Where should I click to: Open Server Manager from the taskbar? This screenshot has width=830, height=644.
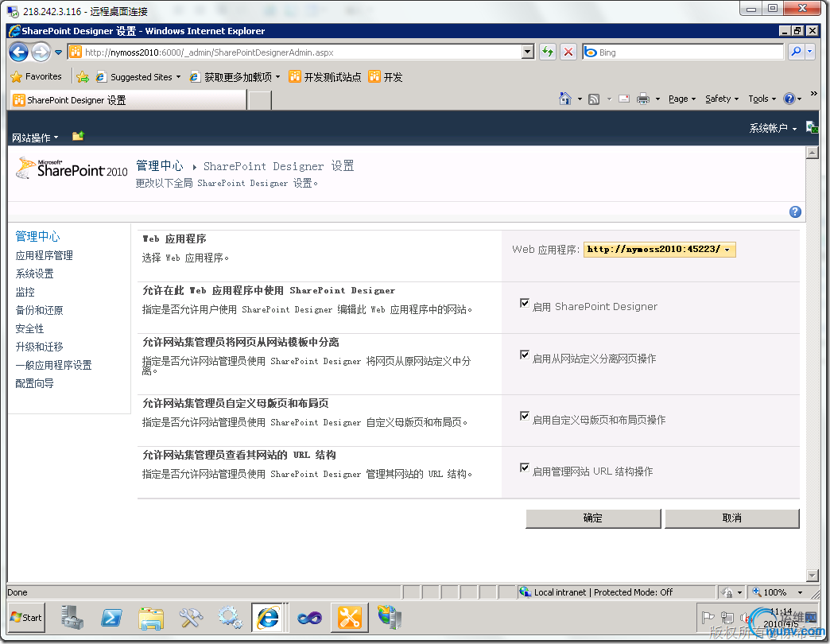tap(72, 618)
